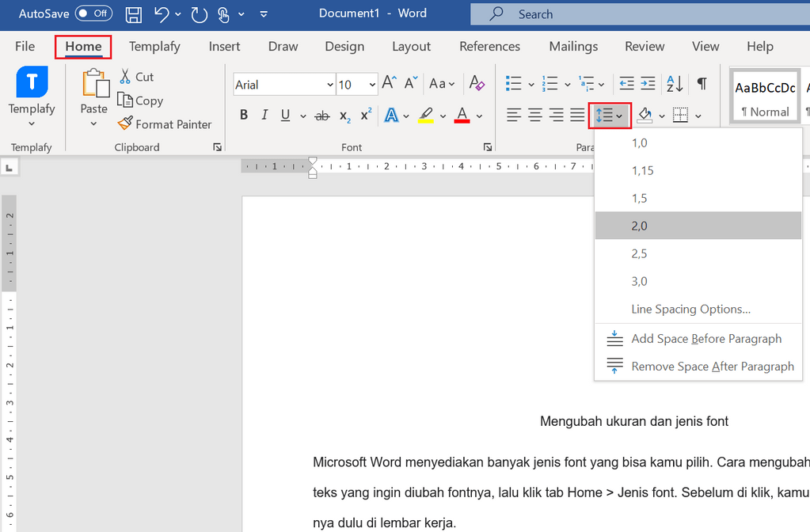
Task: Select the Clear All Formatting icon
Action: coord(477,83)
